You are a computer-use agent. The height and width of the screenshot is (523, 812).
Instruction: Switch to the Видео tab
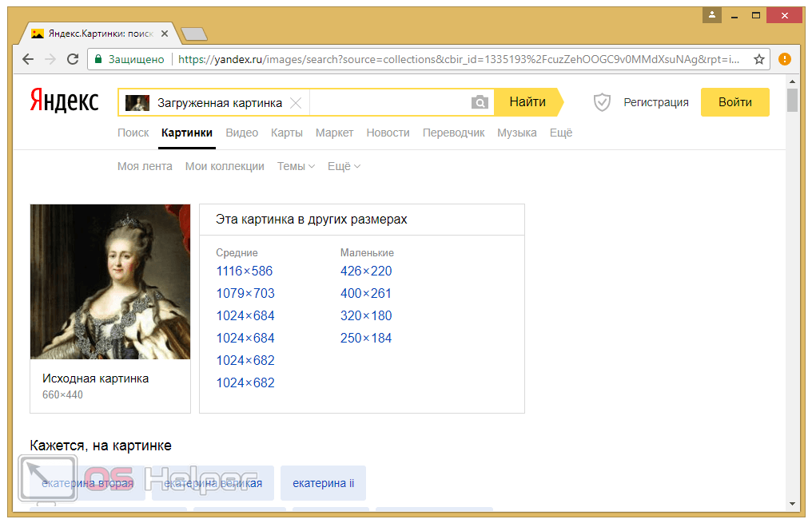[242, 133]
